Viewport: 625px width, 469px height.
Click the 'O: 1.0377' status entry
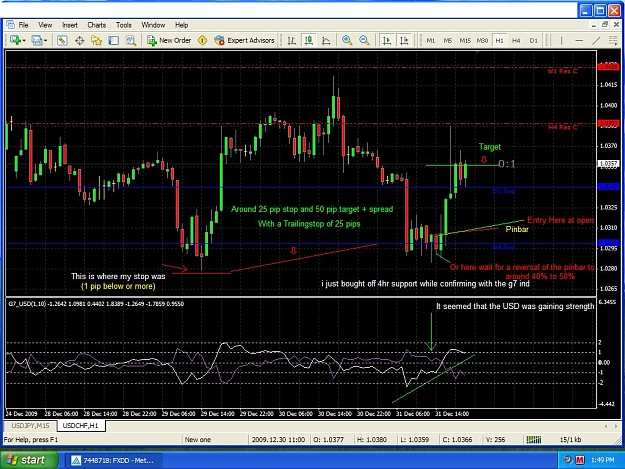tap(330, 440)
